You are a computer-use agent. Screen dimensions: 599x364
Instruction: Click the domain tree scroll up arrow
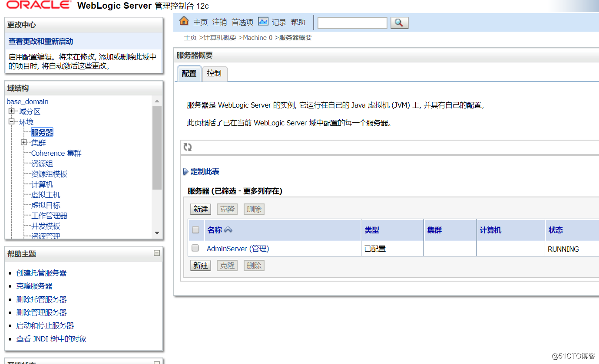pyautogui.click(x=157, y=101)
